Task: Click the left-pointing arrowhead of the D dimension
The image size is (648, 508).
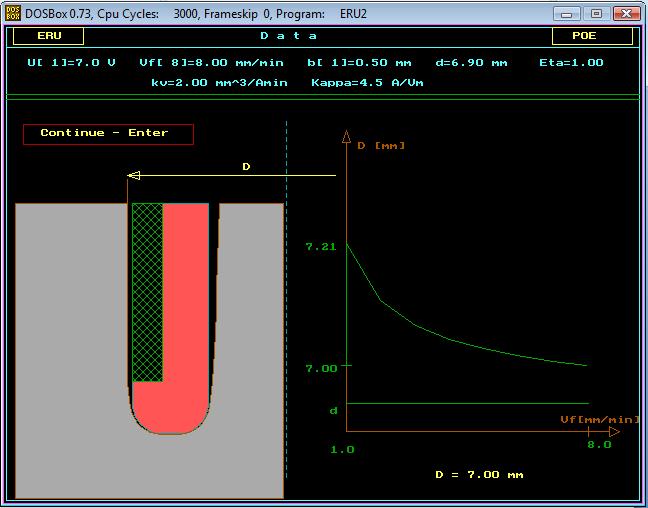Action: (134, 175)
